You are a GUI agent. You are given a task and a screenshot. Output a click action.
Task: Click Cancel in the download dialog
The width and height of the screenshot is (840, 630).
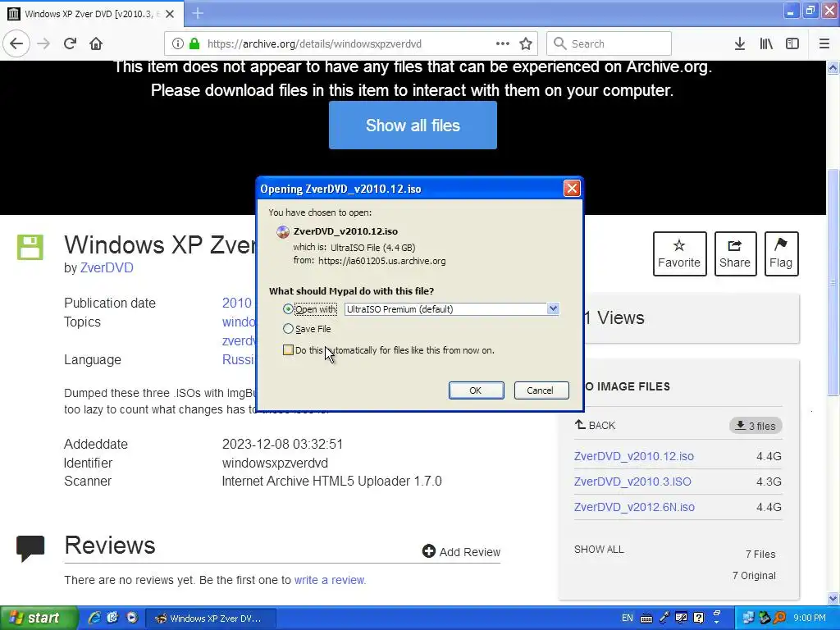pos(541,390)
